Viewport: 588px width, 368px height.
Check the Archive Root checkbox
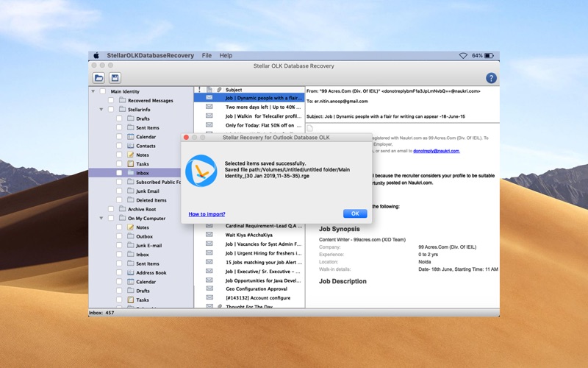pos(111,209)
